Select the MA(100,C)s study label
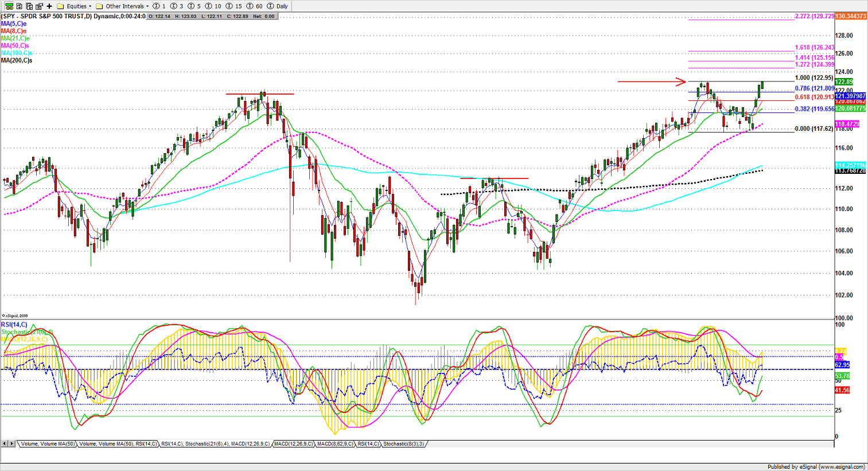868x471 pixels. point(17,53)
